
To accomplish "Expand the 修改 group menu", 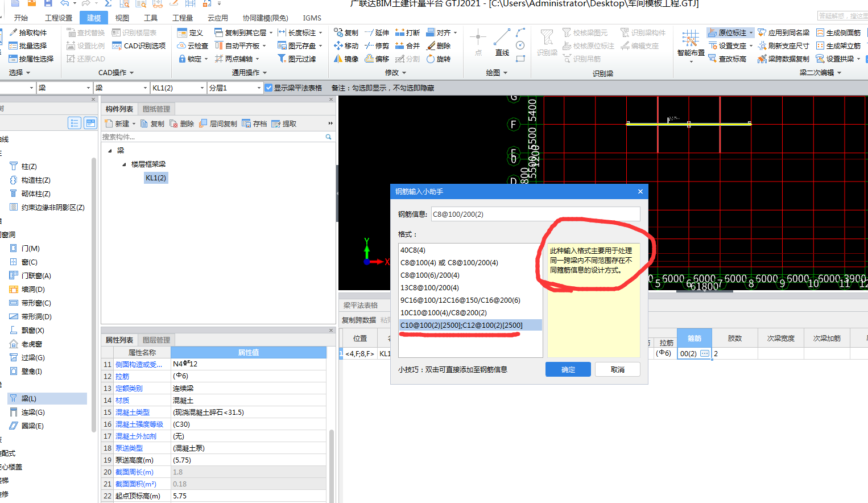I will coord(395,72).
